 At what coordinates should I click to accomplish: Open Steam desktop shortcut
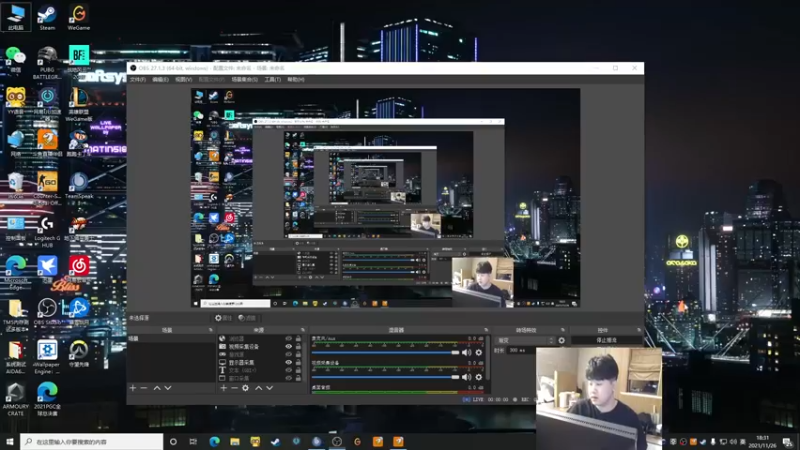coord(47,18)
